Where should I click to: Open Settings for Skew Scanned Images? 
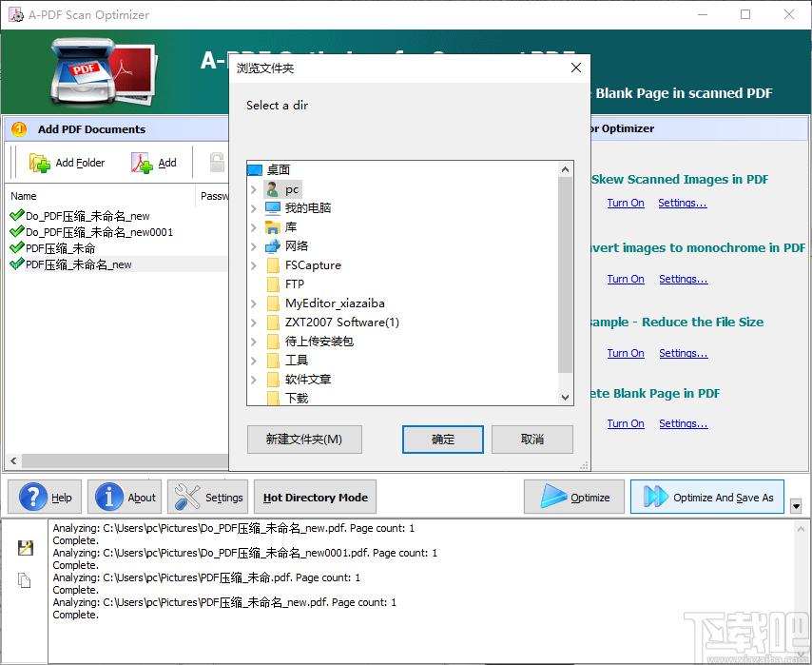click(x=682, y=203)
